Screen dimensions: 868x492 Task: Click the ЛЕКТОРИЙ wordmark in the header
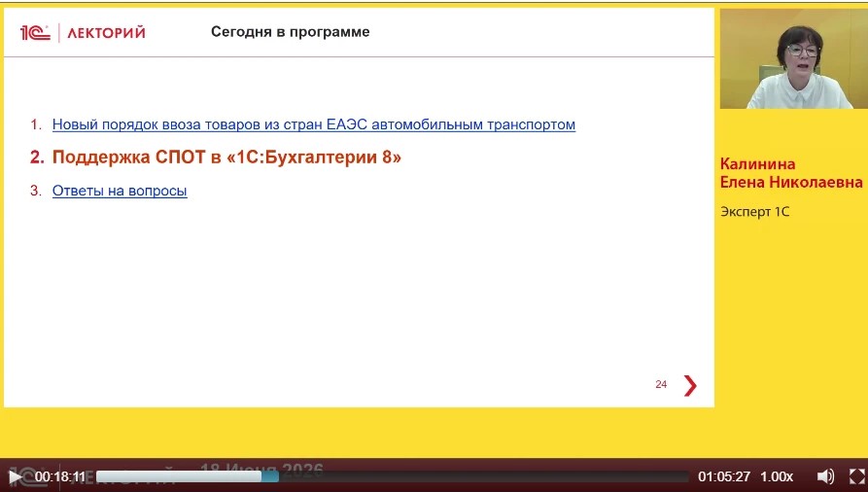pos(106,33)
